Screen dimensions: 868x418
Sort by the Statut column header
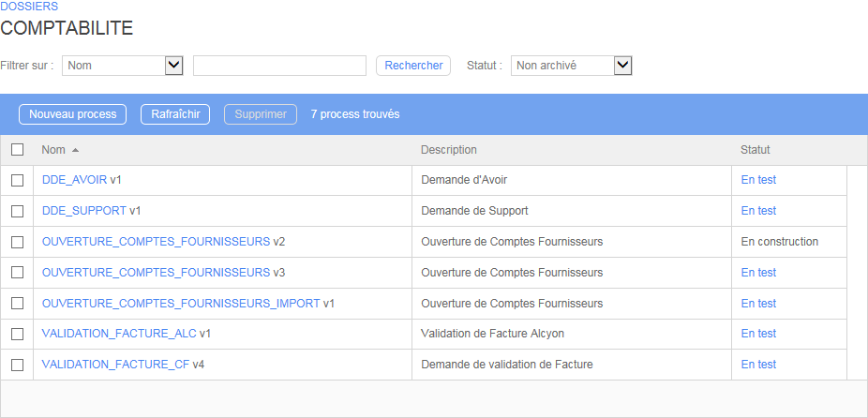tap(755, 150)
